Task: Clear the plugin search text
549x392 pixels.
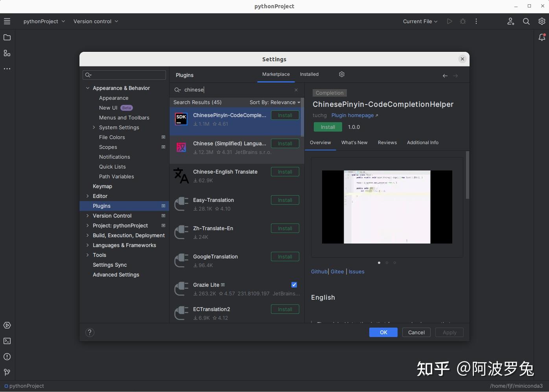Action: pyautogui.click(x=296, y=90)
